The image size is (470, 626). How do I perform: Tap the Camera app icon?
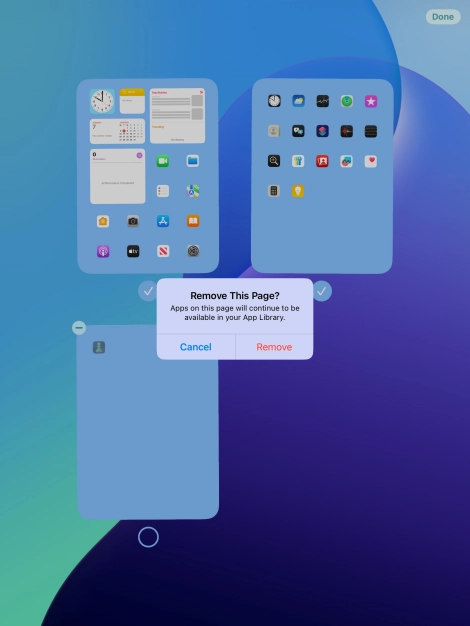pos(133,221)
